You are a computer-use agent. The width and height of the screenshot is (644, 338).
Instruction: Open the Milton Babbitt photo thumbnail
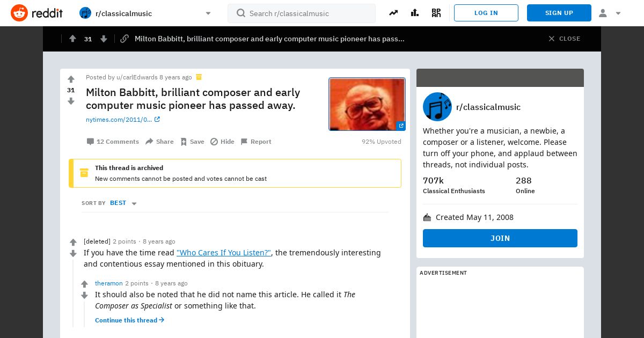tap(367, 104)
